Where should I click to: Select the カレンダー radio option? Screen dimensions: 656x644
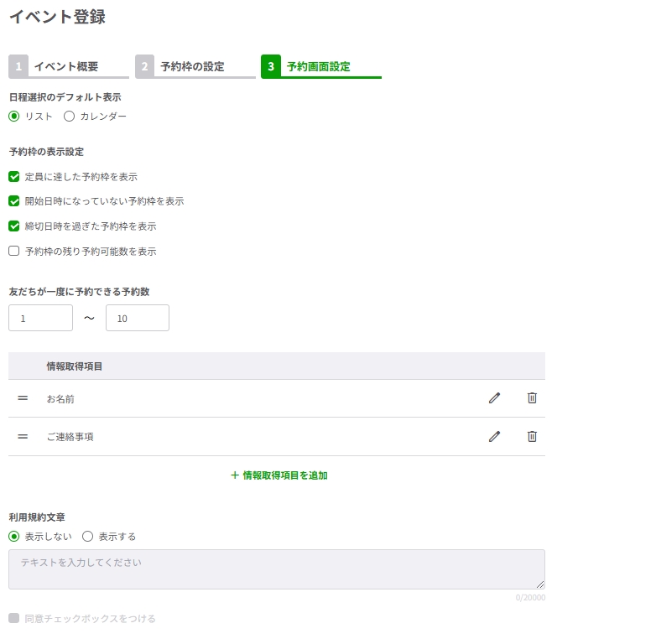[x=70, y=117]
